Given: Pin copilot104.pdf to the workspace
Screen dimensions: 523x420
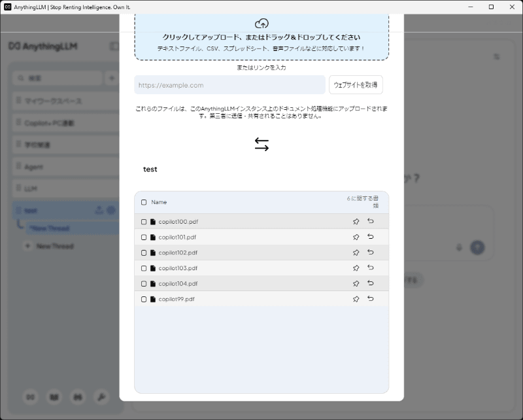Looking at the screenshot, I should pos(356,283).
